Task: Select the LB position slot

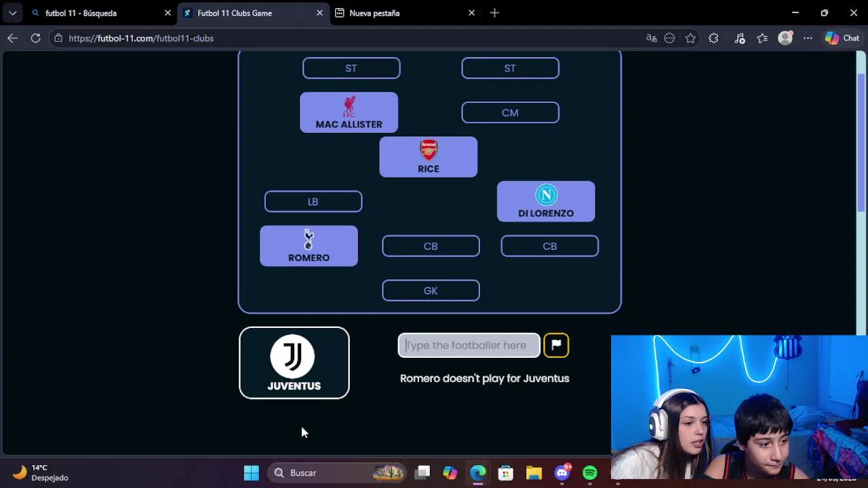Action: pos(313,201)
